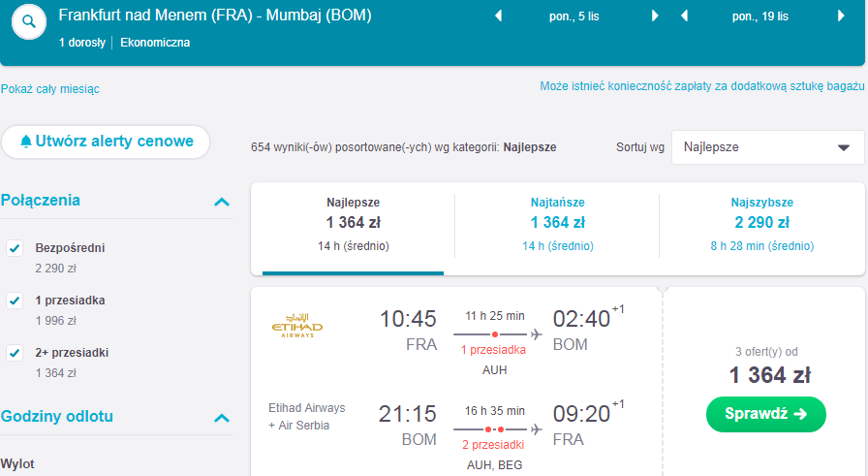Screen dimensions: 868x476
Task: Click the departure date pon., 5 lis
Action: point(574,16)
